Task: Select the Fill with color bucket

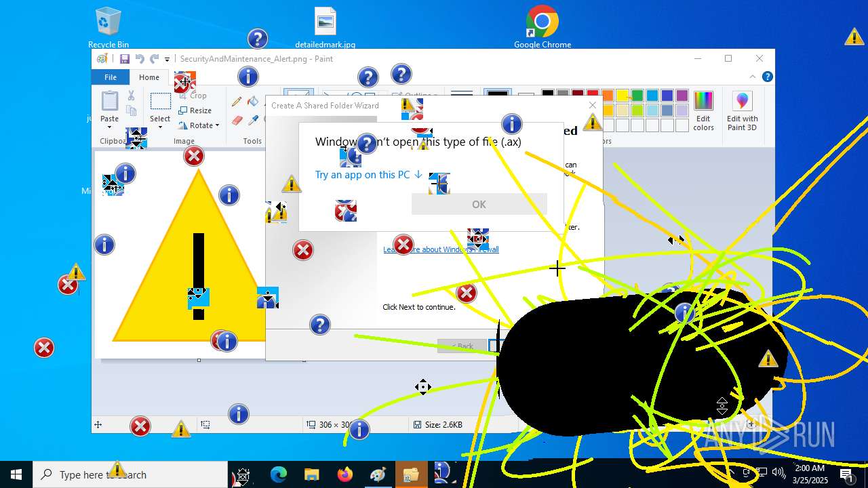Action: point(253,102)
